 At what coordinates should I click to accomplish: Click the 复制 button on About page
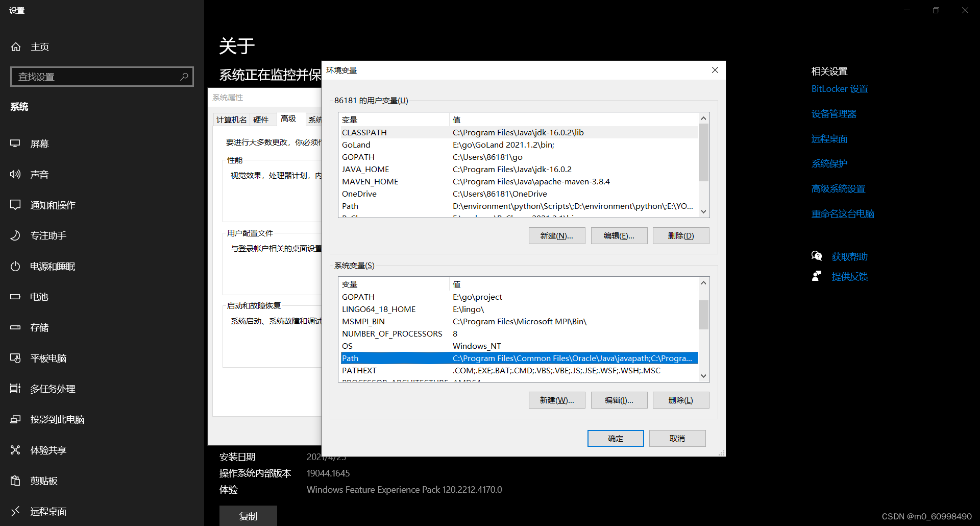point(249,516)
